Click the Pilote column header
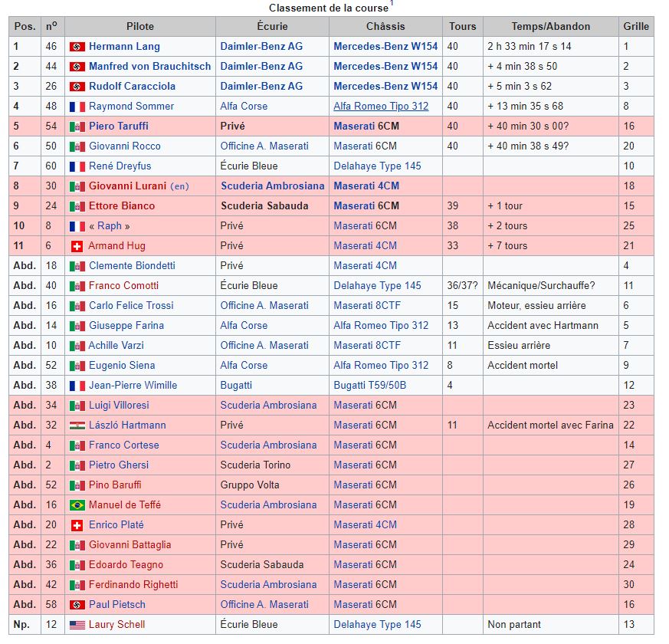The width and height of the screenshot is (669, 644). (140, 27)
